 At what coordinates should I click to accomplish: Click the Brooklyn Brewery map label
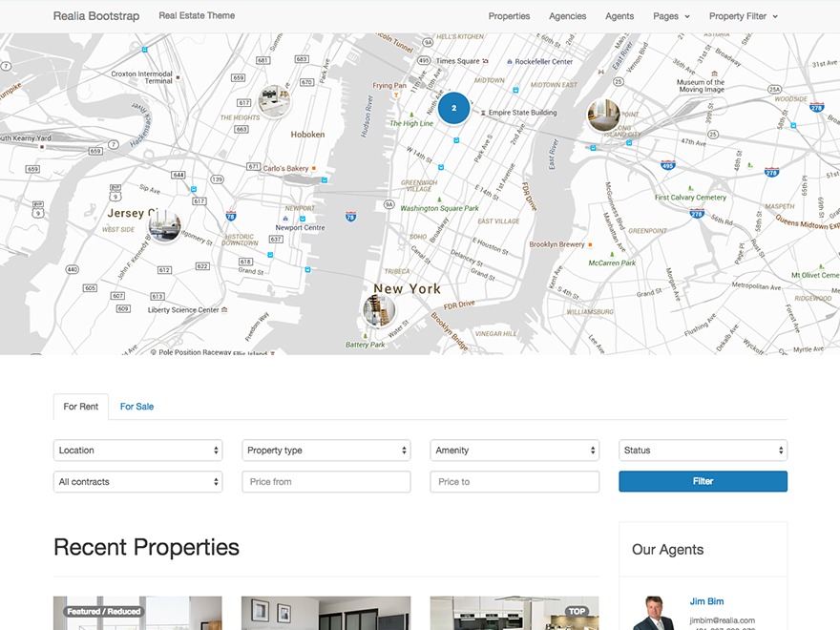point(556,244)
